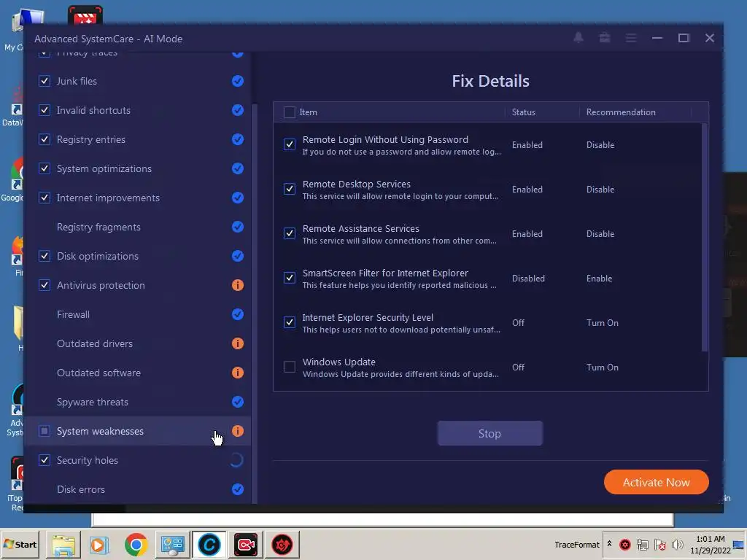Uncheck the Security holes checkbox
This screenshot has height=560, width=747.
click(x=44, y=460)
